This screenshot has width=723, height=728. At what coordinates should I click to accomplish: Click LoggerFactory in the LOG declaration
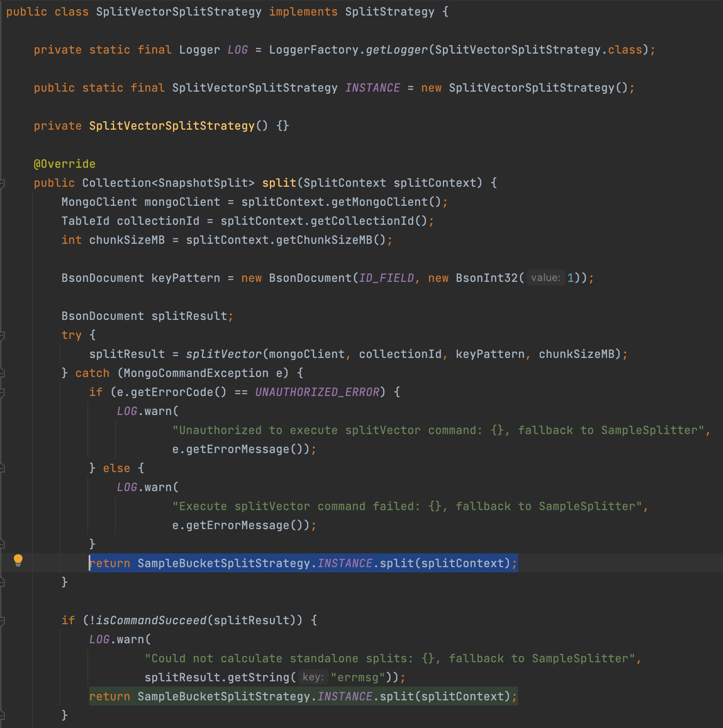314,50
